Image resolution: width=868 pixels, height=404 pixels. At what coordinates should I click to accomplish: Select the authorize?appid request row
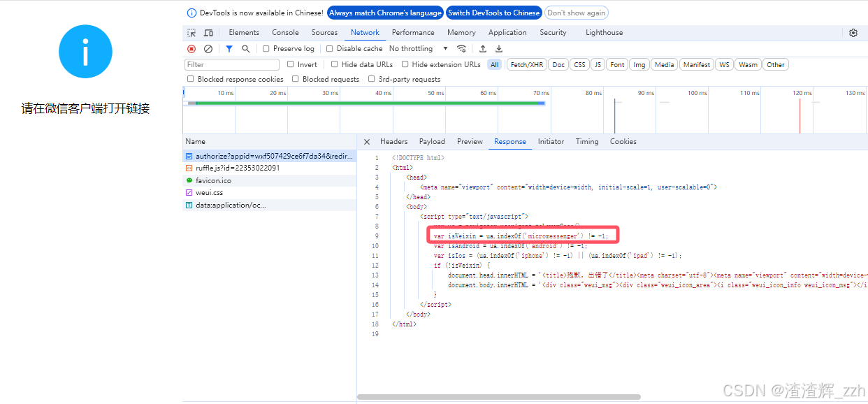click(x=270, y=156)
